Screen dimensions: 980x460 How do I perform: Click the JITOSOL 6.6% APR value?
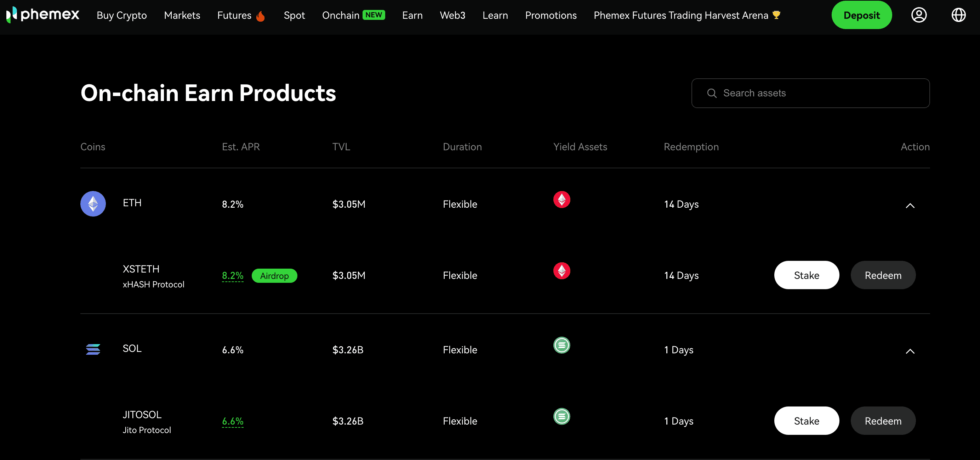233,421
